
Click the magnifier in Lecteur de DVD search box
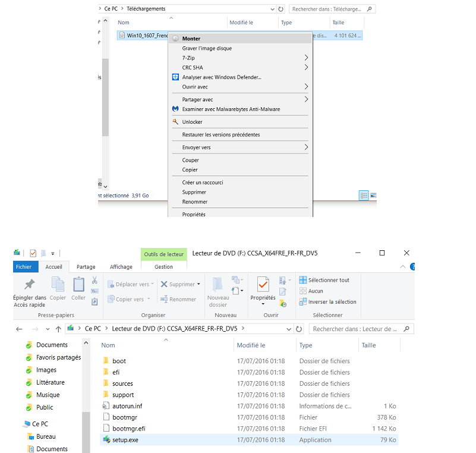tap(406, 329)
